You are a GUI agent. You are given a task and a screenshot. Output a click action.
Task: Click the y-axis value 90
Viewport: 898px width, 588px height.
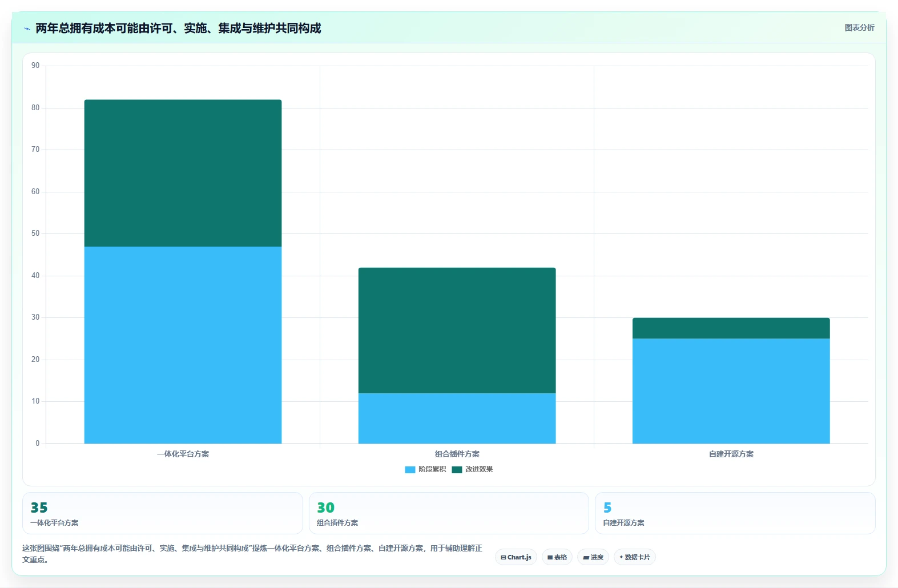coord(35,66)
